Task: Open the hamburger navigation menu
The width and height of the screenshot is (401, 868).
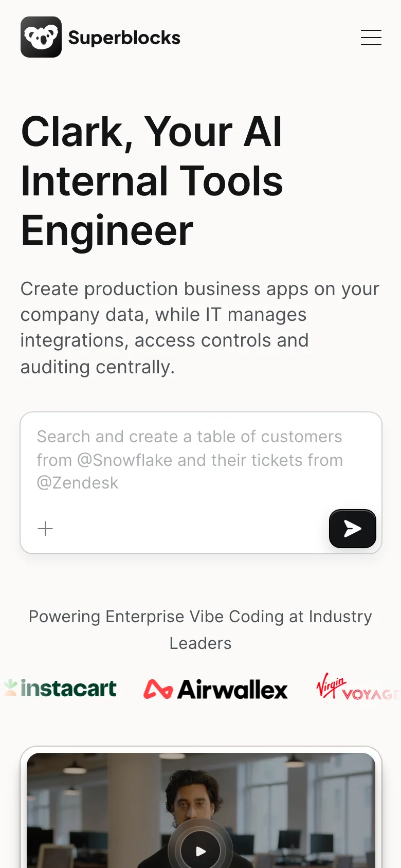Action: tap(371, 38)
